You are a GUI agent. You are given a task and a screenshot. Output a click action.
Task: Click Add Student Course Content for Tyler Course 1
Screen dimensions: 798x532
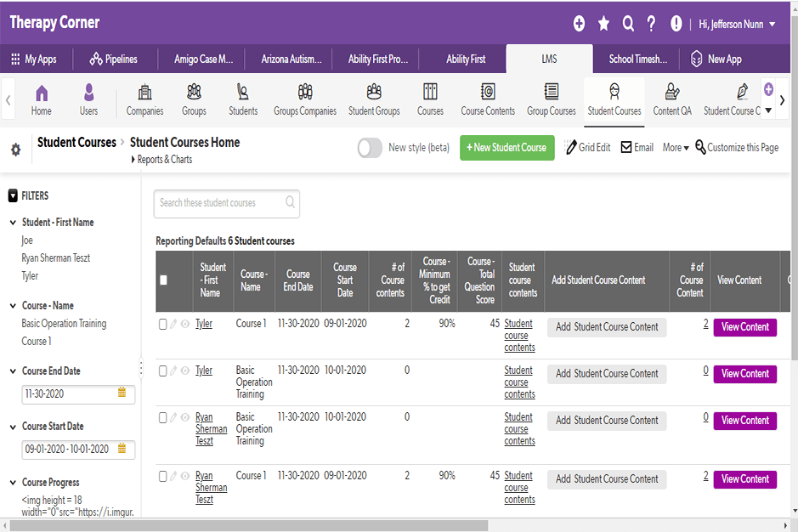[607, 327]
